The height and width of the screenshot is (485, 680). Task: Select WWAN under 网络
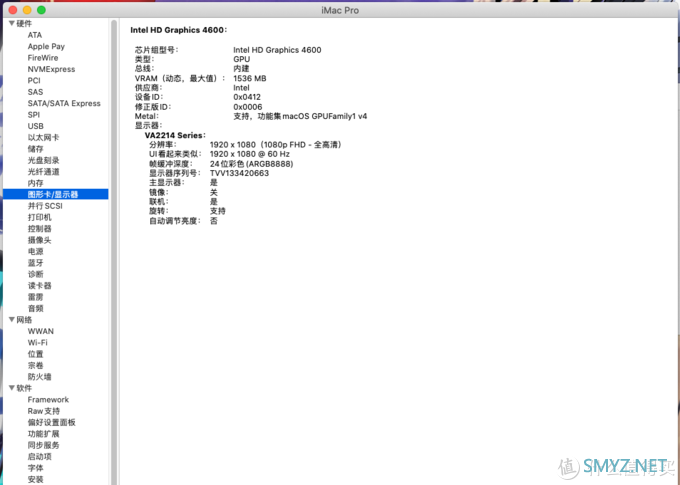[41, 331]
